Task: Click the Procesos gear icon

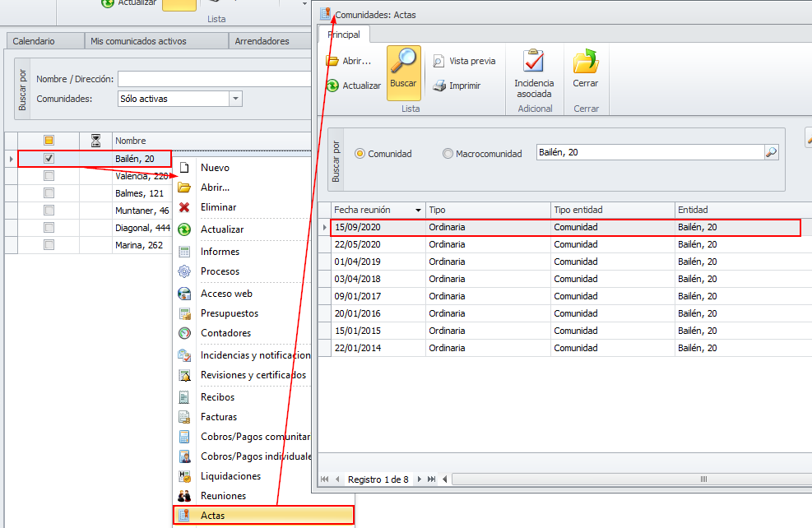Action: pos(184,271)
